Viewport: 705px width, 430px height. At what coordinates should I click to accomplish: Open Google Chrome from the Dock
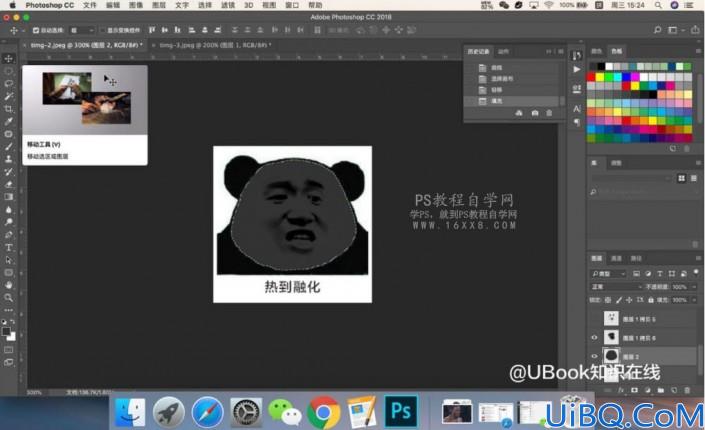point(323,412)
